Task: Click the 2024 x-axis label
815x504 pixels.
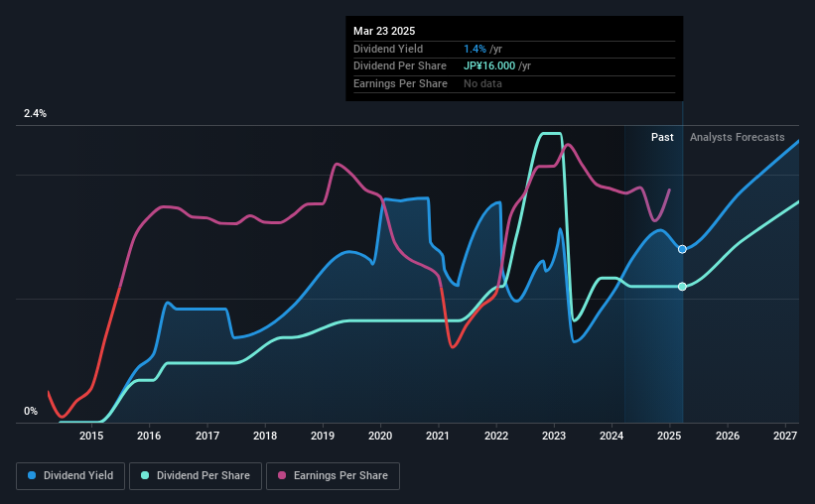Action: coord(611,436)
